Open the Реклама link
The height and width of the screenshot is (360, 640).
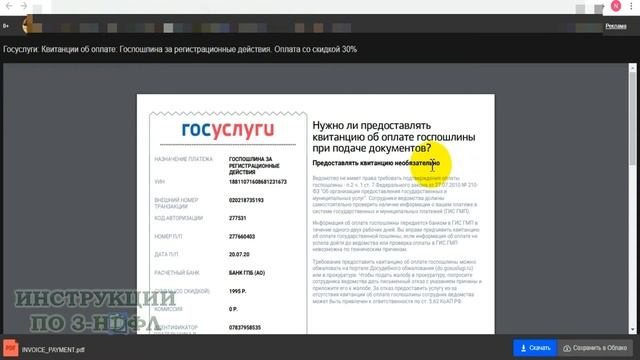tap(616, 26)
